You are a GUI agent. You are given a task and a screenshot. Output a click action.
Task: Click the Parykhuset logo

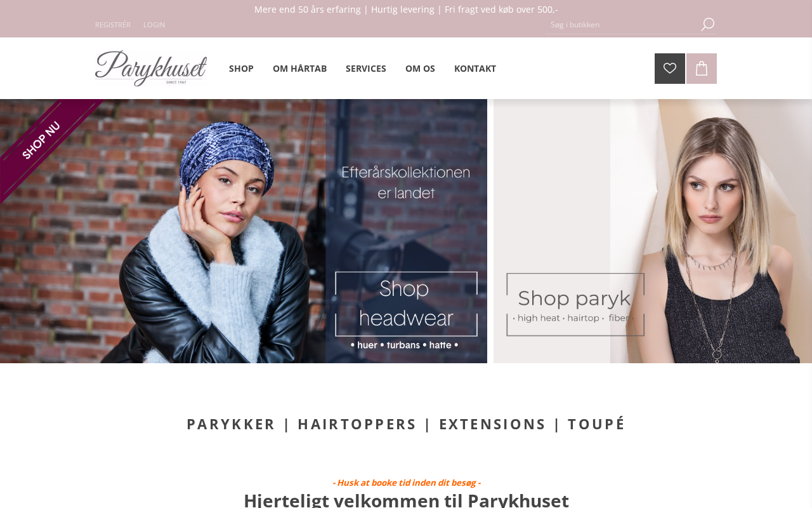[x=151, y=68]
